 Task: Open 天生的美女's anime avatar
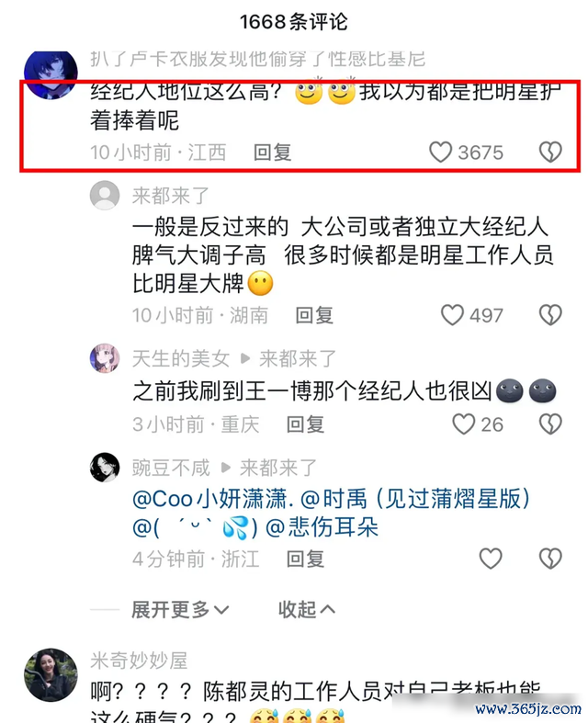click(105, 358)
